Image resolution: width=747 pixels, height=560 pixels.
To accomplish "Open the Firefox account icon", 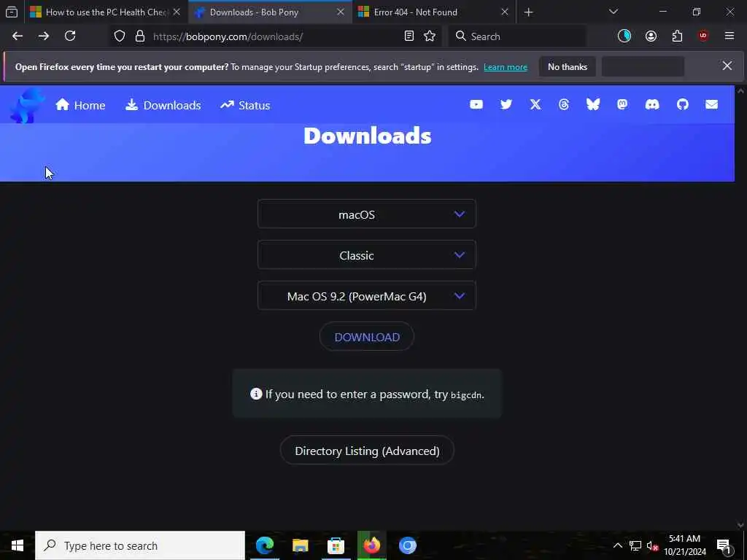I will pos(651,36).
